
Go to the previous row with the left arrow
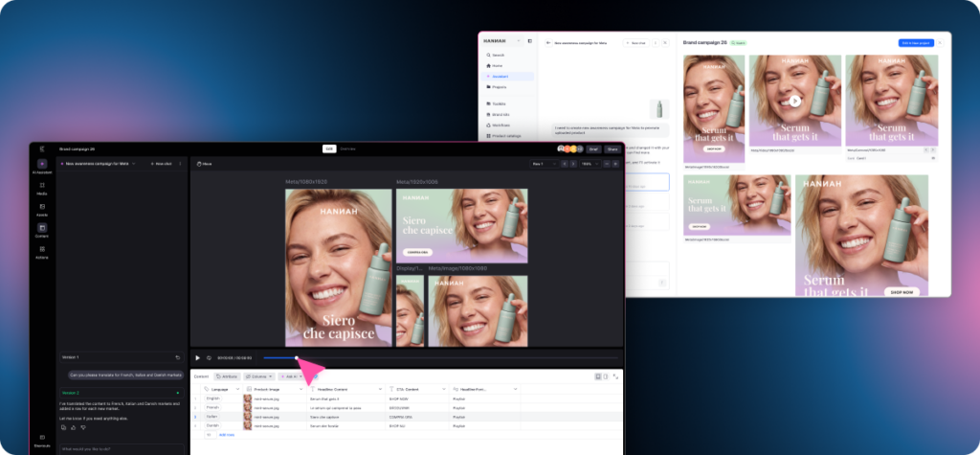coord(565,164)
